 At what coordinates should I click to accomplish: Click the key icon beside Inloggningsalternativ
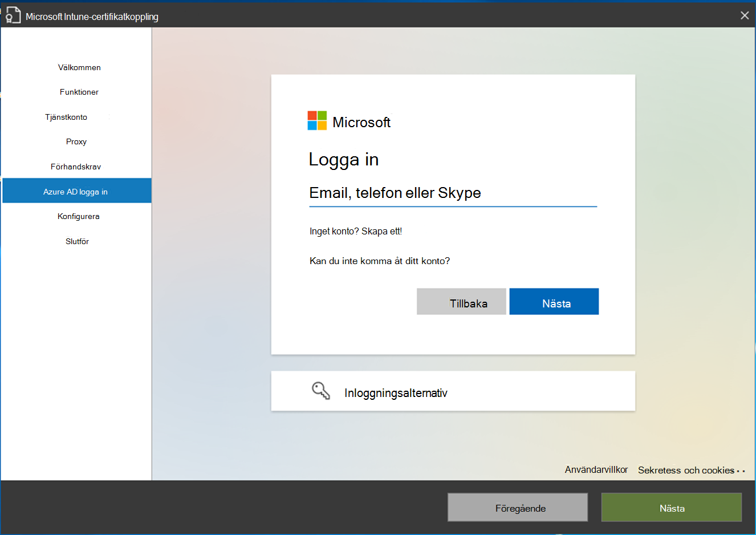[x=321, y=391]
